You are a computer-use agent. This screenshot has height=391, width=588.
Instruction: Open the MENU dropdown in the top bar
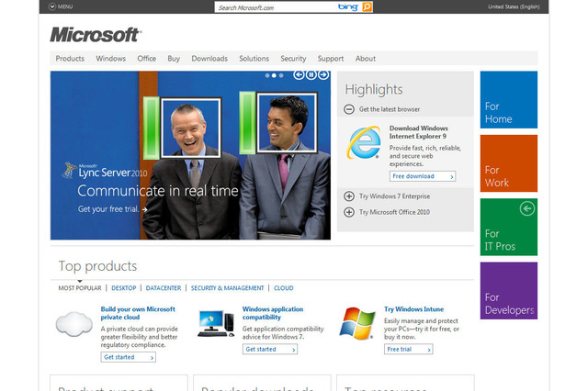tap(61, 6)
